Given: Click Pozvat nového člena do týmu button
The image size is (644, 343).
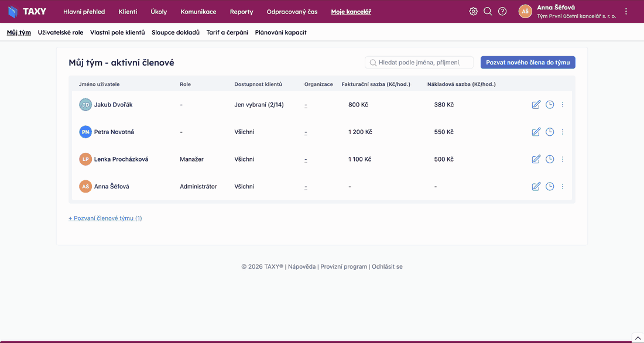Looking at the screenshot, I should [x=527, y=63].
